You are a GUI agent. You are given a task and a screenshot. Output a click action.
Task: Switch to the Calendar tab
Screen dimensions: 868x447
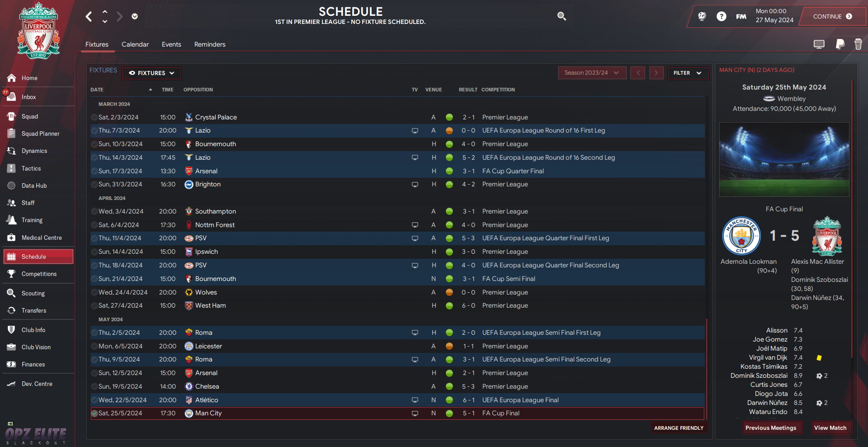click(x=135, y=44)
